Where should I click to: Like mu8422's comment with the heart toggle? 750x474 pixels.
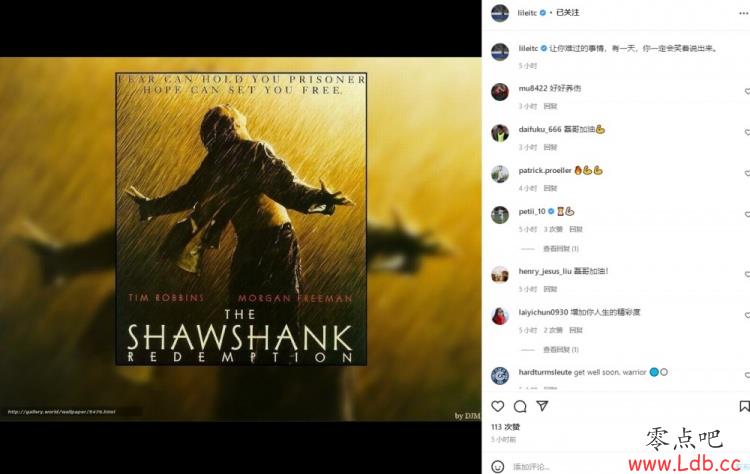(747, 91)
